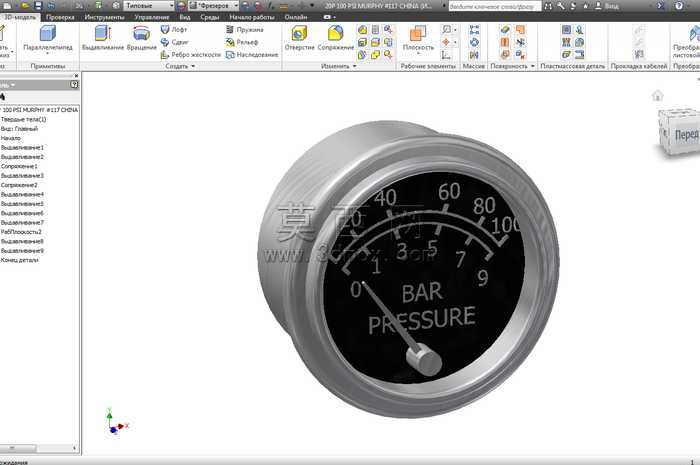Switch to the Проверка ribbon tab
The image size is (700, 465).
click(60, 17)
